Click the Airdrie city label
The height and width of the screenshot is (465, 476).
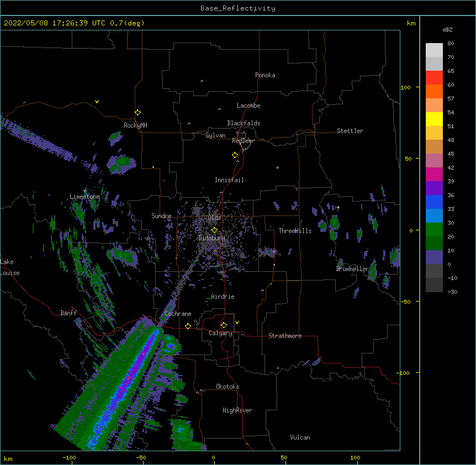coord(223,297)
